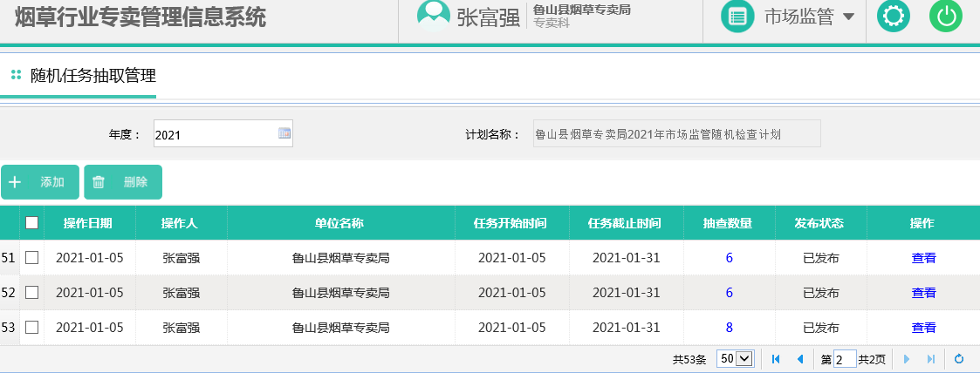This screenshot has height=373, width=980.
Task: Check the checkbox for row 52
Action: (x=32, y=293)
